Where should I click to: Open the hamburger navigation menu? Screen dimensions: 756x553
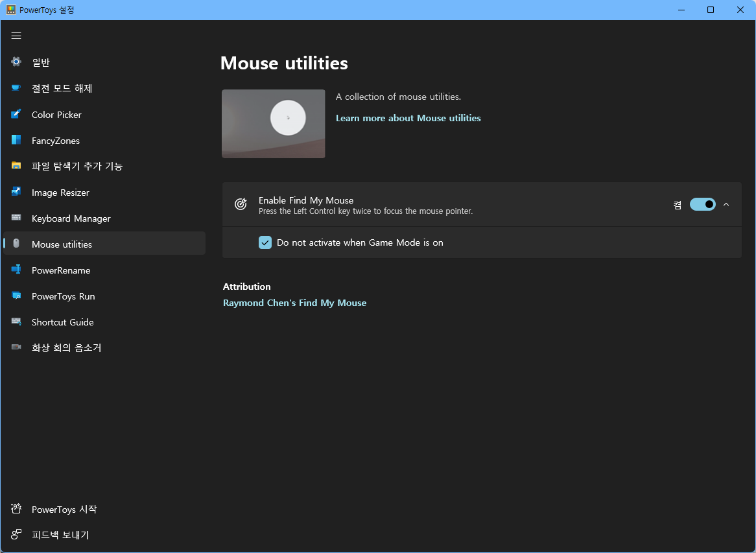click(x=16, y=36)
